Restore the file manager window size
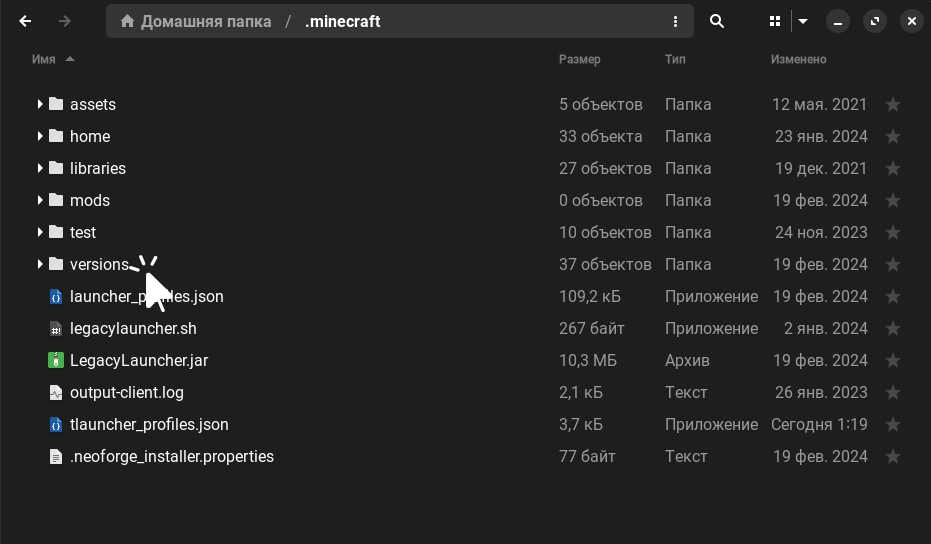 click(x=875, y=21)
